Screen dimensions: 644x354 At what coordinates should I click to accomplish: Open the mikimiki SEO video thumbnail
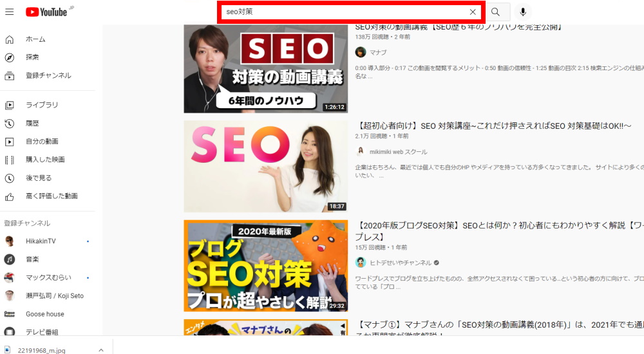point(266,166)
